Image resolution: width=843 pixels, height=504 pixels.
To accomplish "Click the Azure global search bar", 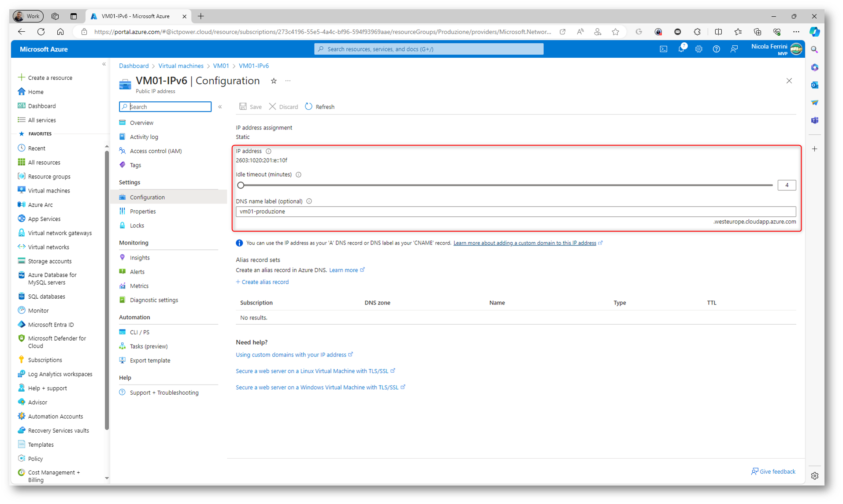I will click(x=429, y=49).
